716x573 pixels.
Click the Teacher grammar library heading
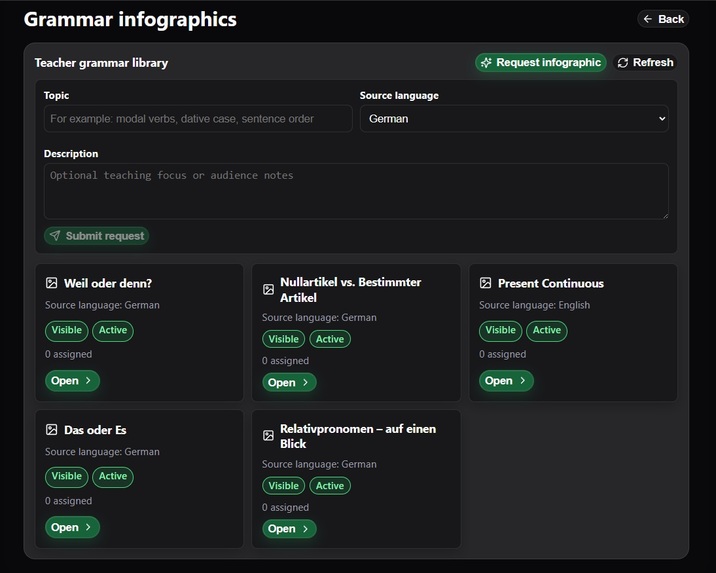point(101,63)
